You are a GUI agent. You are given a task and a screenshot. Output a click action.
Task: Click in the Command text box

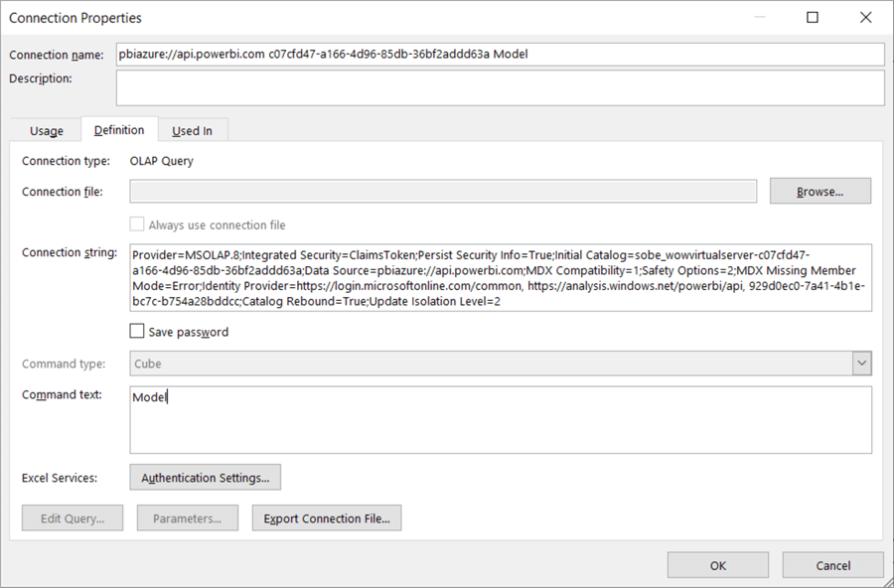[x=500, y=420]
